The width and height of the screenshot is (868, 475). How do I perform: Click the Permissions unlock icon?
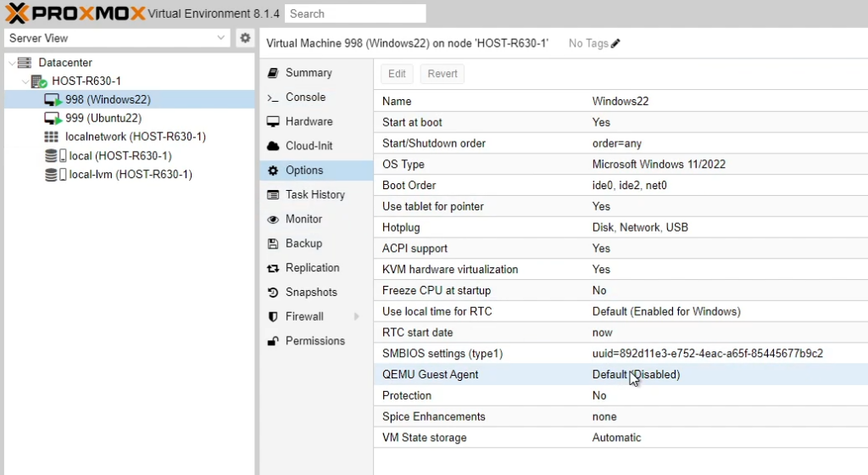(273, 341)
